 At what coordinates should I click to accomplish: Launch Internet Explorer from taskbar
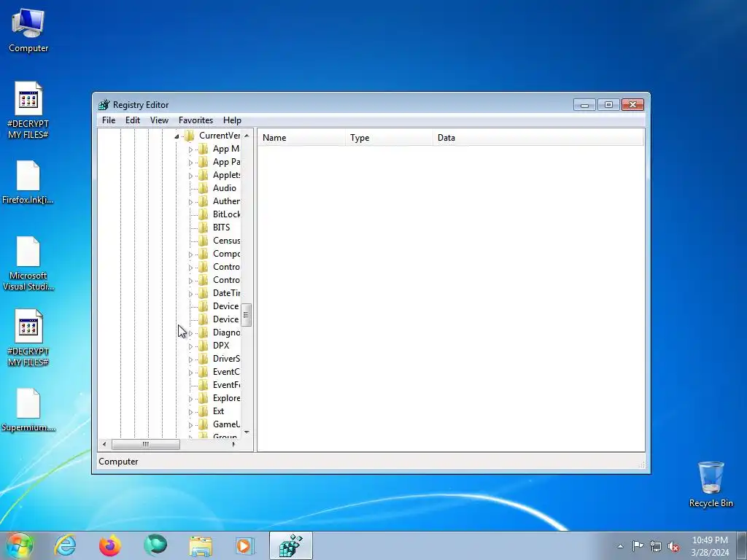tap(65, 545)
